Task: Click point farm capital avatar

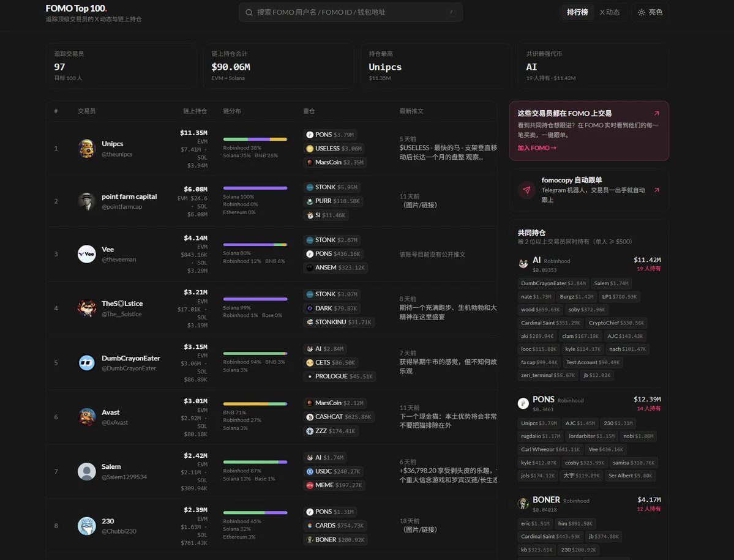Action: point(86,201)
